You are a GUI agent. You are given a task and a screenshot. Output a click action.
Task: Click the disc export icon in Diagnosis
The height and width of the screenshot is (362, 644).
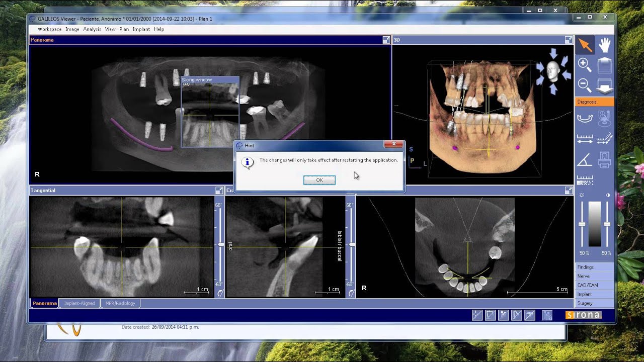pyautogui.click(x=604, y=119)
